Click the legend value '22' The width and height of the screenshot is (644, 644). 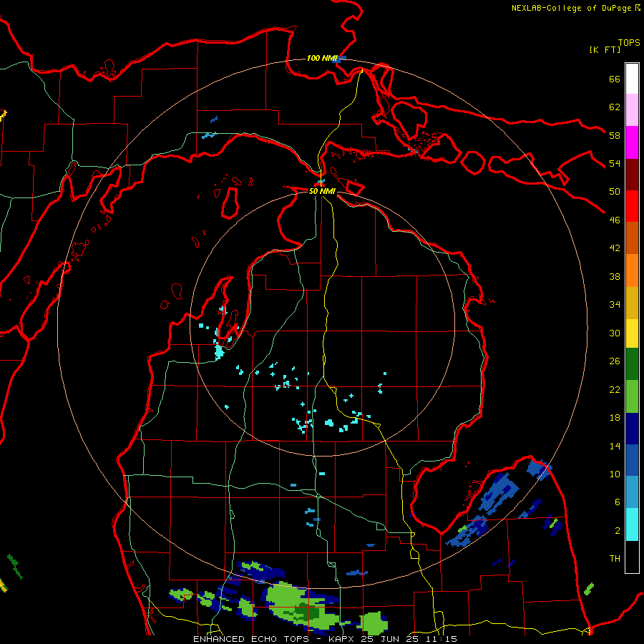[x=615, y=389]
